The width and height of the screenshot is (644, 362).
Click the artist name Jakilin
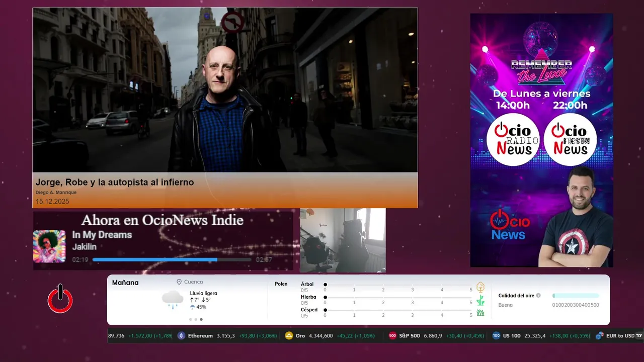pyautogui.click(x=84, y=247)
